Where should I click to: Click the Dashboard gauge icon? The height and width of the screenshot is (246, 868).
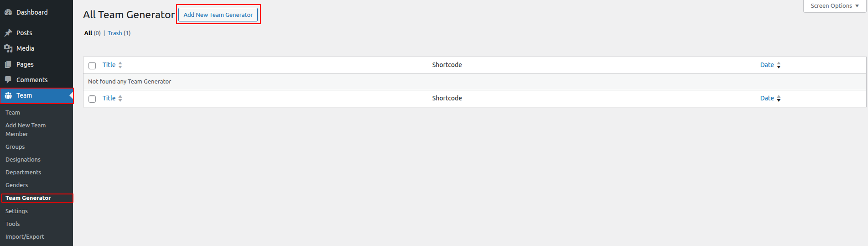click(x=8, y=12)
